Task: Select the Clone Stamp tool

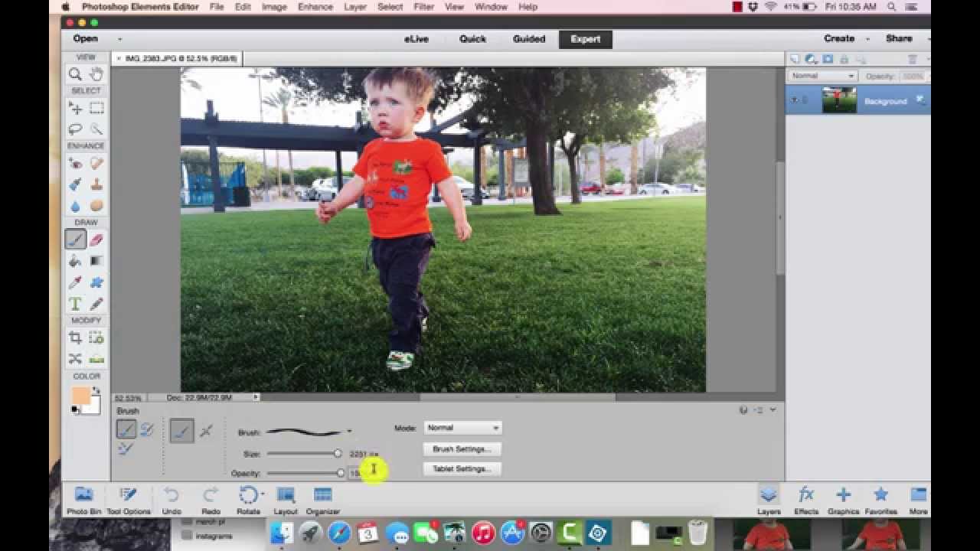Action: coord(96,184)
